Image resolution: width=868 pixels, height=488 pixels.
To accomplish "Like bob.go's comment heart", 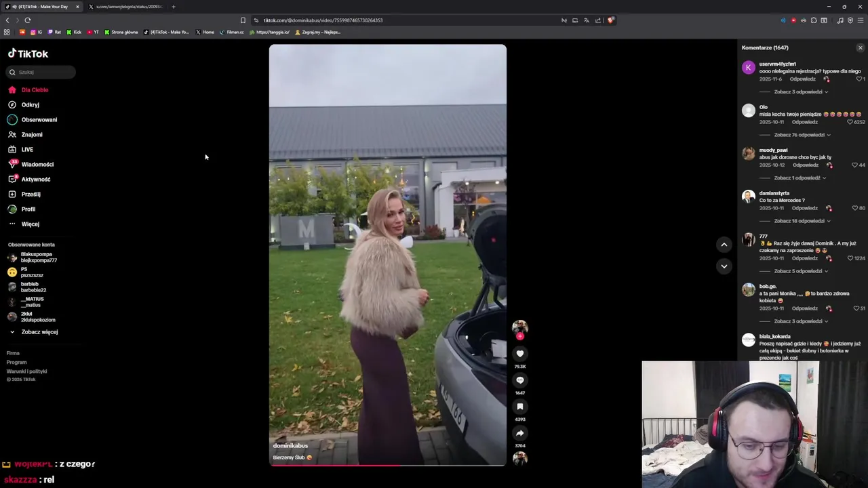I will pyautogui.click(x=856, y=308).
